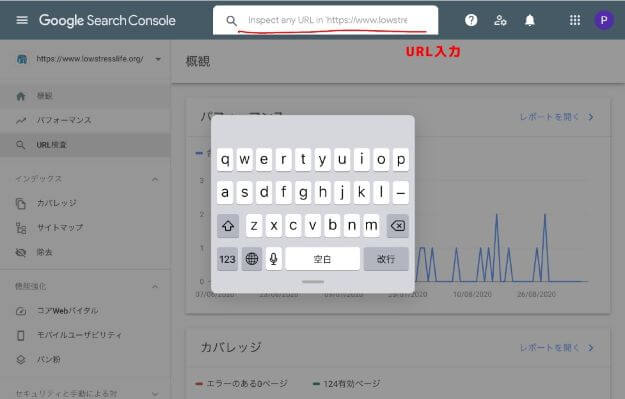Expand the セキュリティと手動による対策 section
The width and height of the screenshot is (625, 399).
155,394
